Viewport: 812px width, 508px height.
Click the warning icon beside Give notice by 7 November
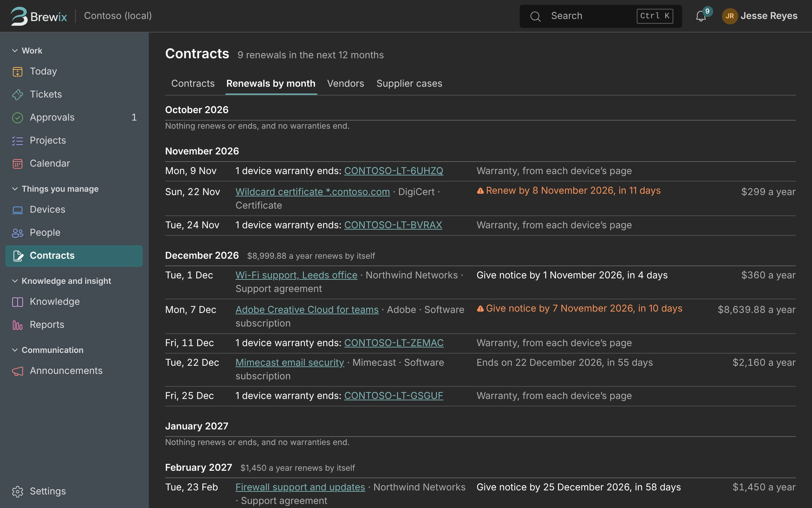(480, 309)
